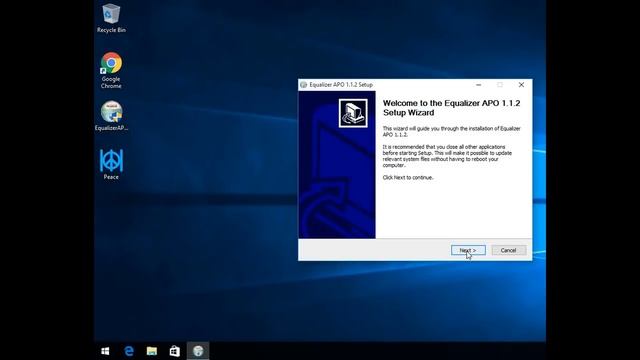Open the Store from the taskbar
This screenshot has width=640, height=360.
[175, 351]
